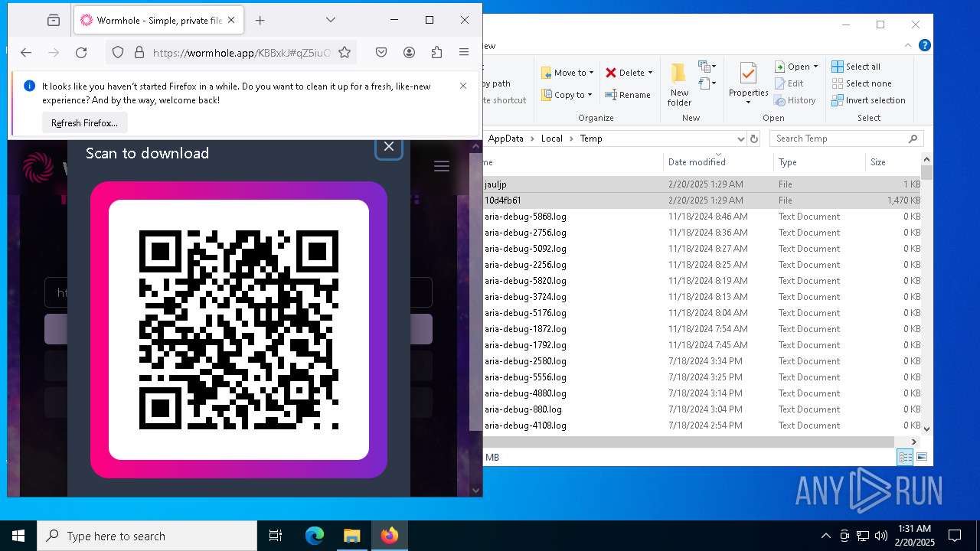Open New item dropdown icon

tap(707, 67)
